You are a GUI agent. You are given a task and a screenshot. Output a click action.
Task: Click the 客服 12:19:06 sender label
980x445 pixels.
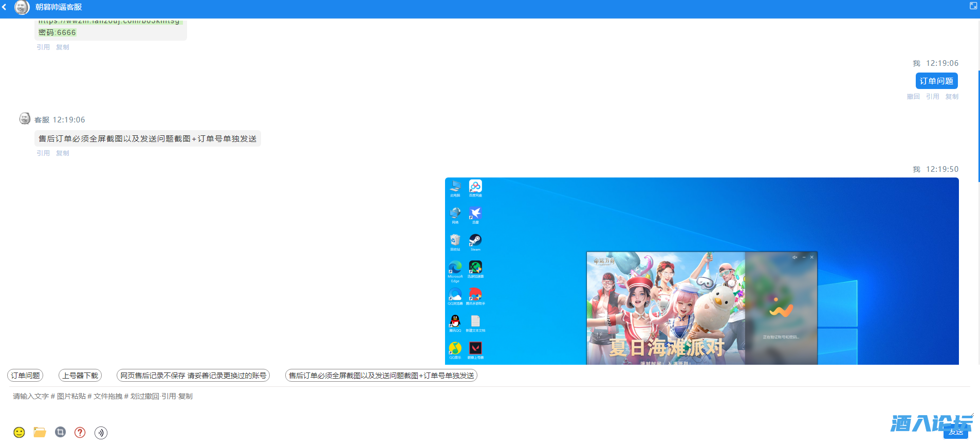(60, 120)
